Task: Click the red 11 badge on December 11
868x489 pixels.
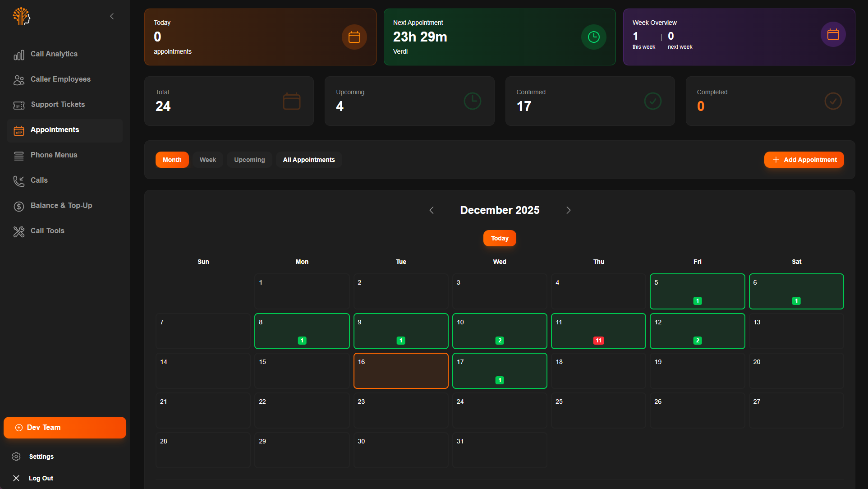Action: (x=598, y=341)
